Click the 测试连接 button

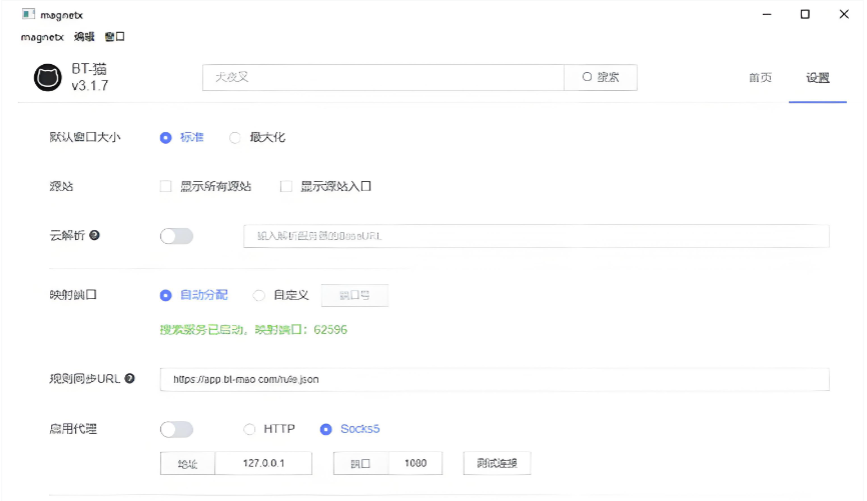[x=497, y=463]
